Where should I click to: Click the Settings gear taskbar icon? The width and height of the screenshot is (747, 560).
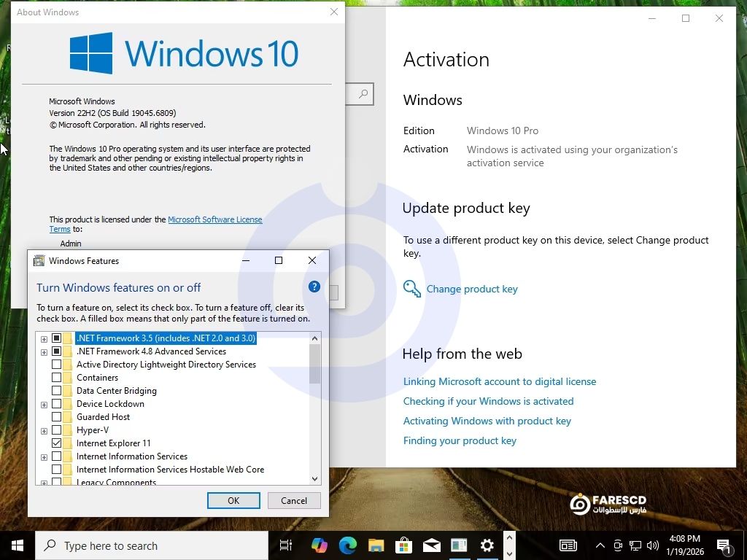pyautogui.click(x=487, y=545)
